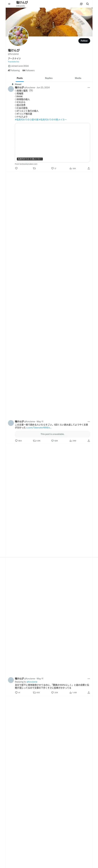Like the May 11 post with 62K likes
This screenshot has width=98, height=868.
point(54,440)
